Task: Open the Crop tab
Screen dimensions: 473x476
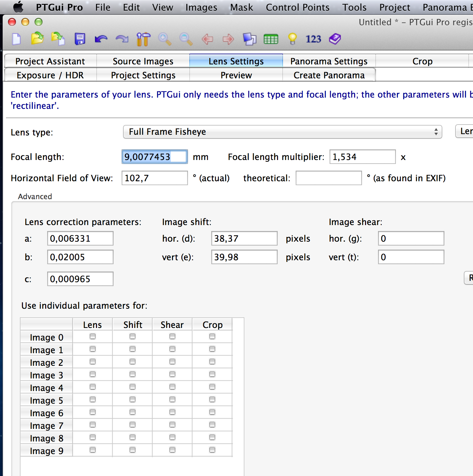Action: (x=422, y=61)
